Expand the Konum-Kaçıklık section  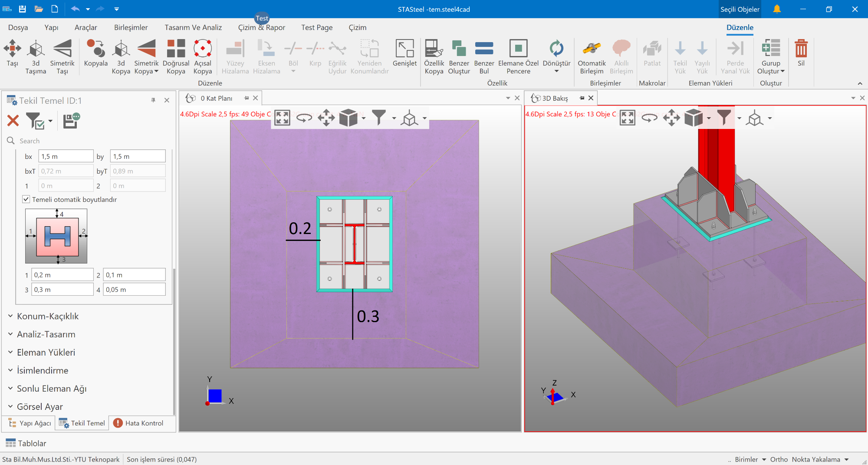pyautogui.click(x=48, y=316)
